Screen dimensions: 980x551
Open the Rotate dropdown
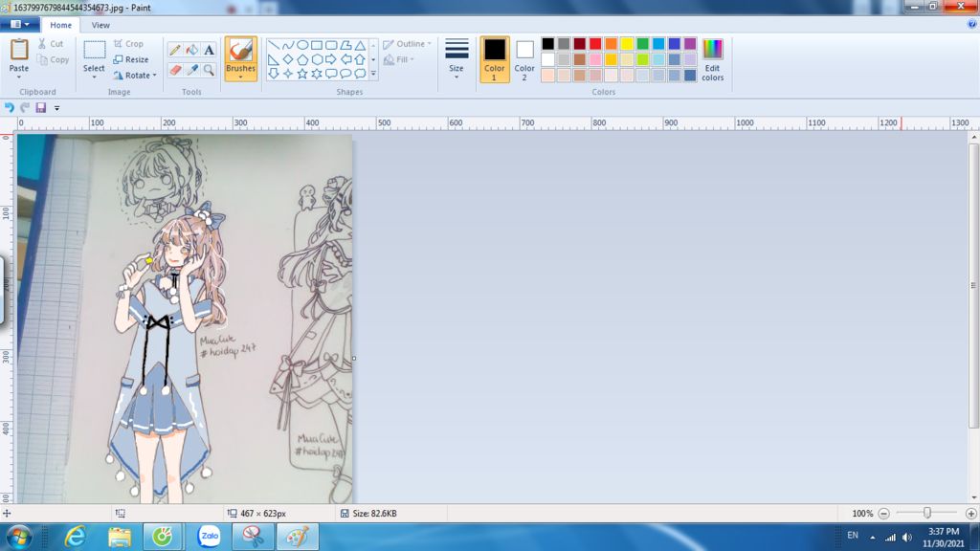pos(135,75)
